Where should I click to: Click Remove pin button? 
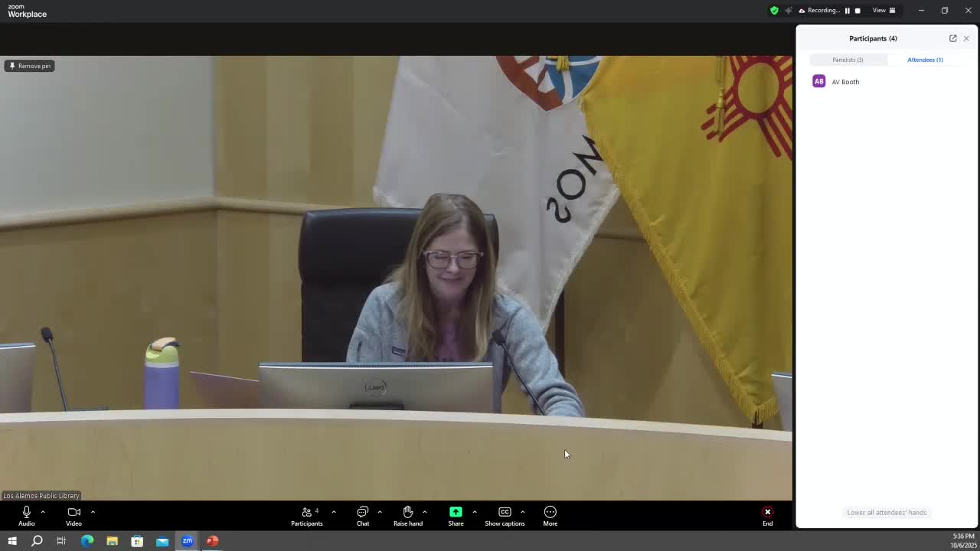point(30,66)
